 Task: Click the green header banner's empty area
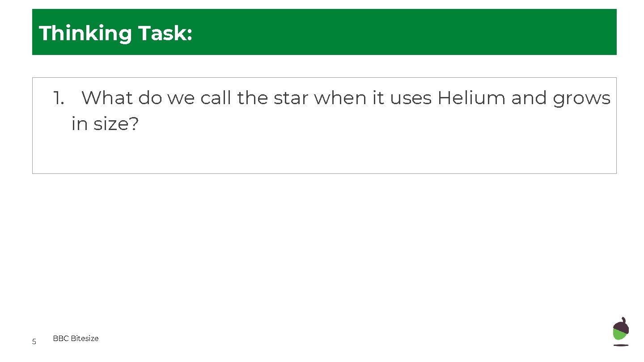pyautogui.click(x=402, y=32)
